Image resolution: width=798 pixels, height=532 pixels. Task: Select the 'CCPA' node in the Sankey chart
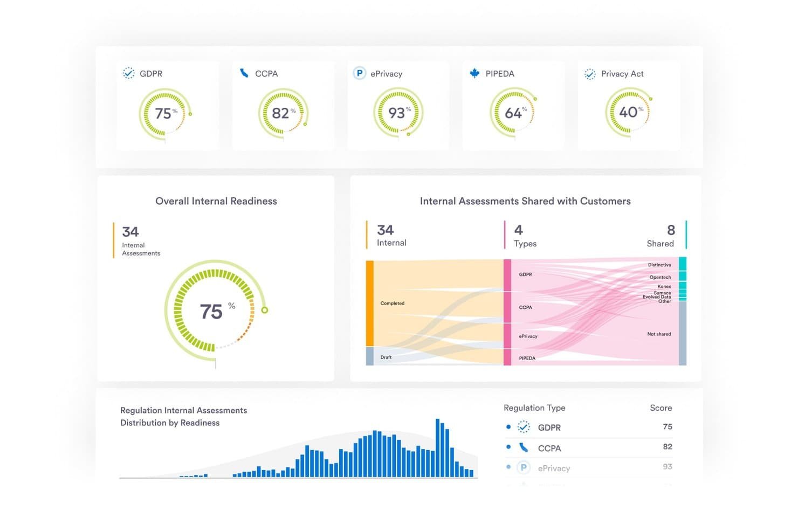click(507, 307)
